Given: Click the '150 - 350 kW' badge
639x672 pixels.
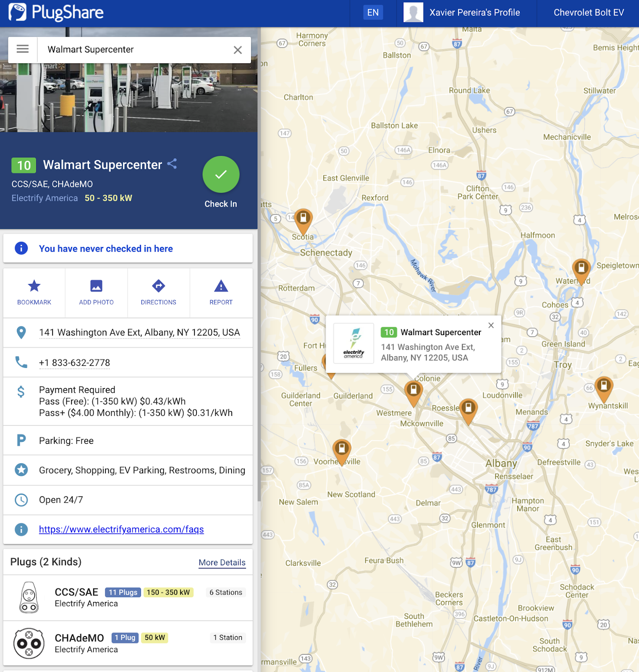Looking at the screenshot, I should (168, 592).
